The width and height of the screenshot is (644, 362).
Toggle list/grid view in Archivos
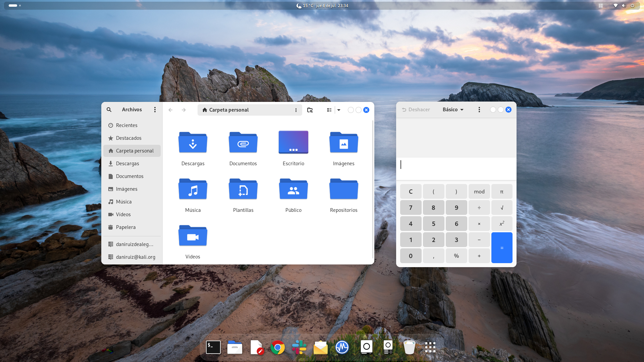tap(329, 110)
